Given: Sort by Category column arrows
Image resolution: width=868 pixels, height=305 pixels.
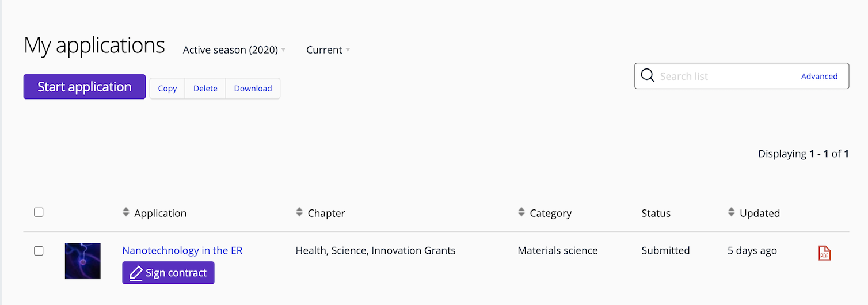Looking at the screenshot, I should pos(521,212).
